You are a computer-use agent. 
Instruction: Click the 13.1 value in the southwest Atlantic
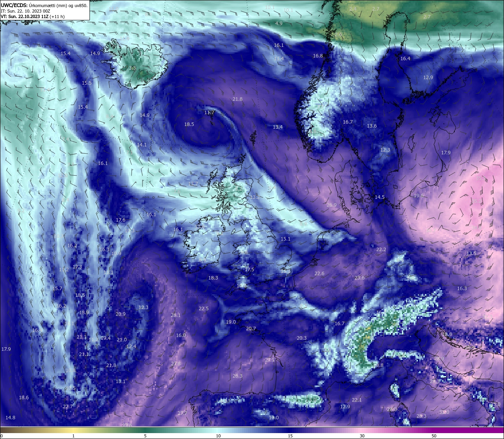coord(120,382)
